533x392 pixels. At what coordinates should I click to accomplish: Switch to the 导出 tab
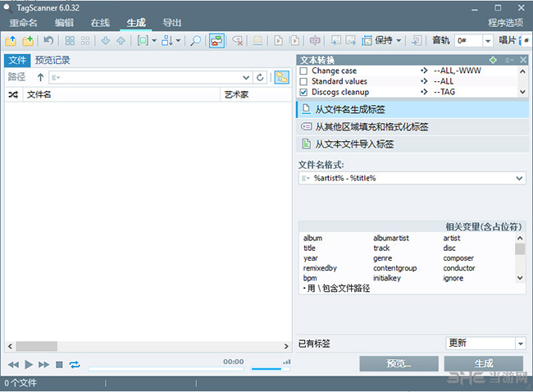172,23
